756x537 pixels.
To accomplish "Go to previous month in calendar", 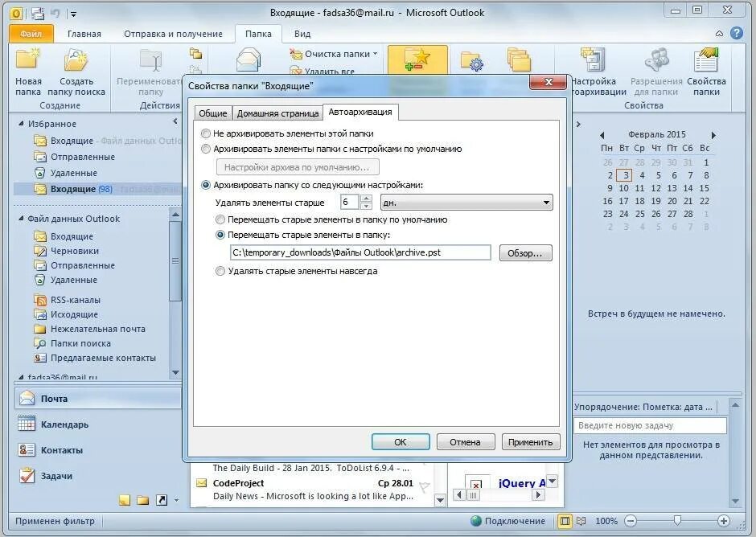I will (602, 135).
